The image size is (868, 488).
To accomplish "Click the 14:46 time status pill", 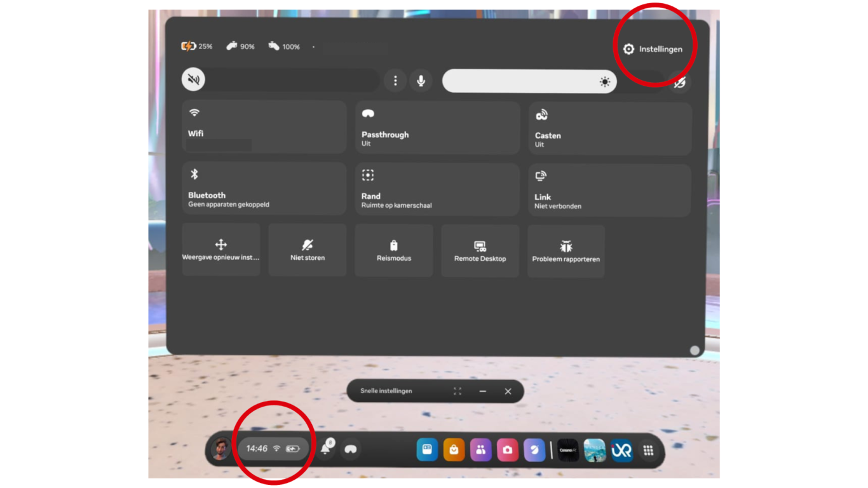I will (273, 449).
